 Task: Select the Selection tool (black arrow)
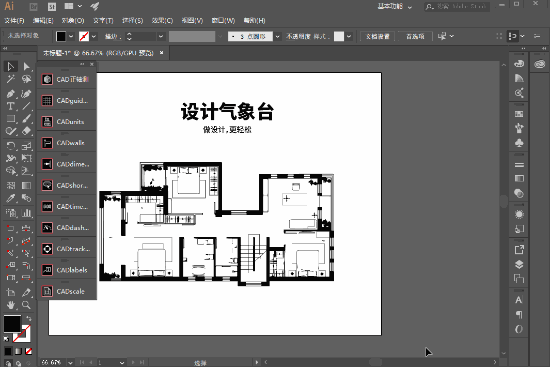point(11,66)
